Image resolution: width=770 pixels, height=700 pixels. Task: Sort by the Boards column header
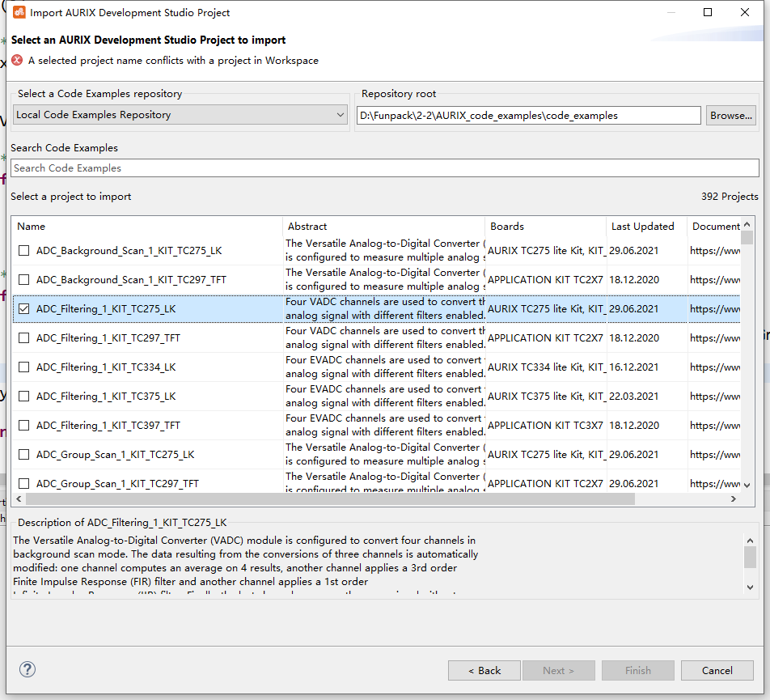point(546,227)
